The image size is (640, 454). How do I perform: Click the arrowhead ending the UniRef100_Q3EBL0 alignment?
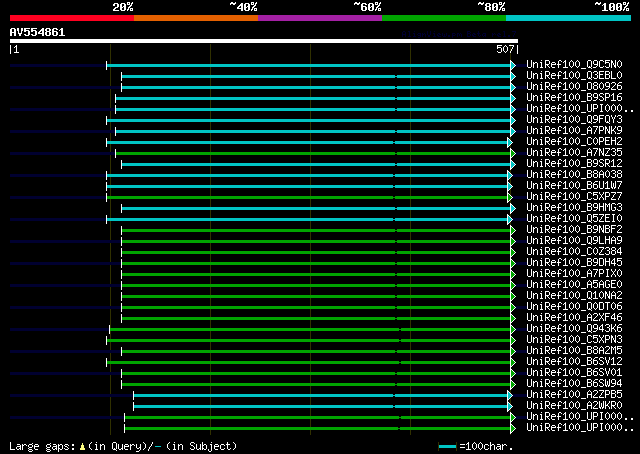[x=513, y=76]
